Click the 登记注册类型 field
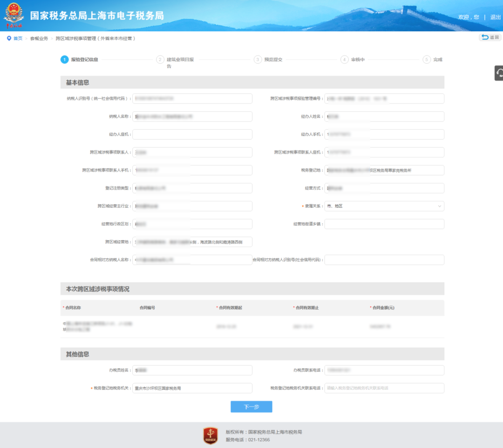 pyautogui.click(x=192, y=188)
